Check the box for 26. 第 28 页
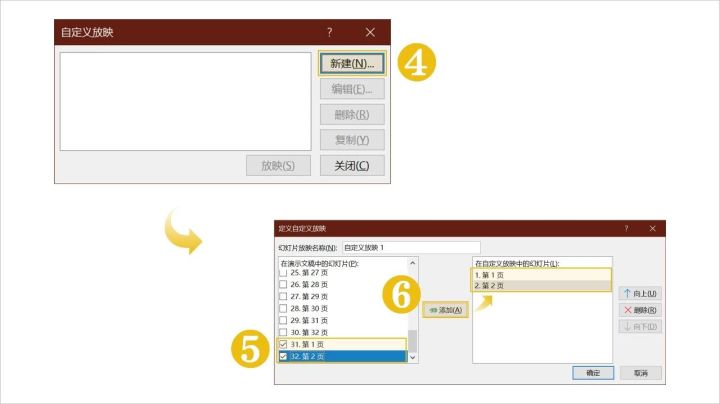The height and width of the screenshot is (404, 720). click(283, 285)
